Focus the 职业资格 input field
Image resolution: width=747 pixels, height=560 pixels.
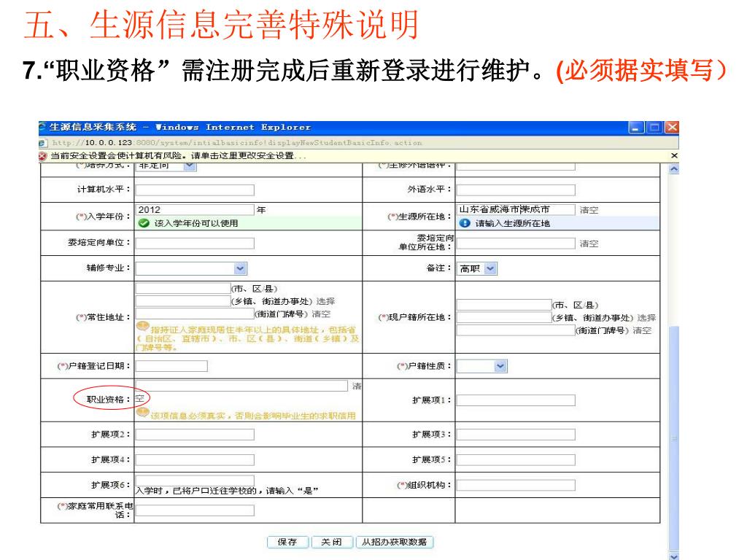pos(241,386)
